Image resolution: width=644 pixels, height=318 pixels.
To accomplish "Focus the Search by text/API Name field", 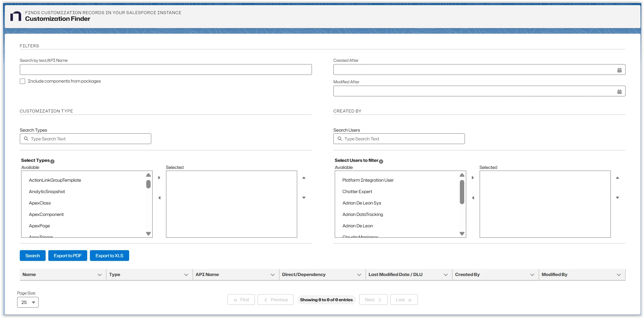I will pyautogui.click(x=166, y=70).
